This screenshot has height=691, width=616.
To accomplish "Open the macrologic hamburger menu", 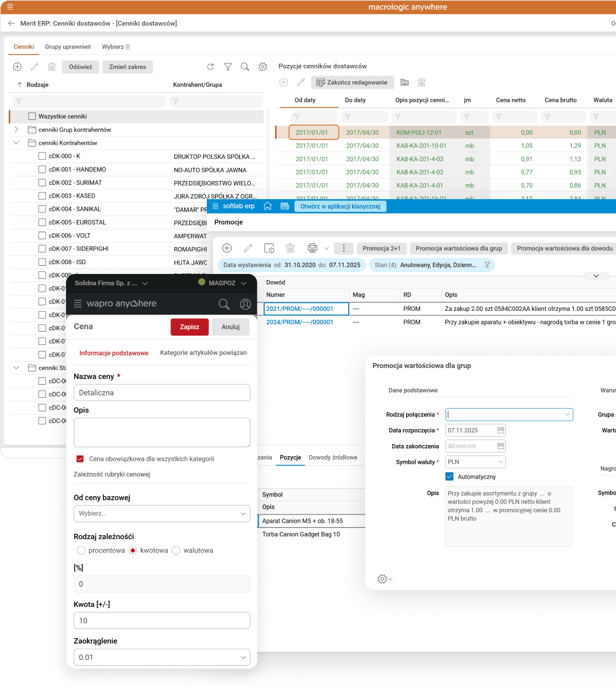I will [x=10, y=7].
